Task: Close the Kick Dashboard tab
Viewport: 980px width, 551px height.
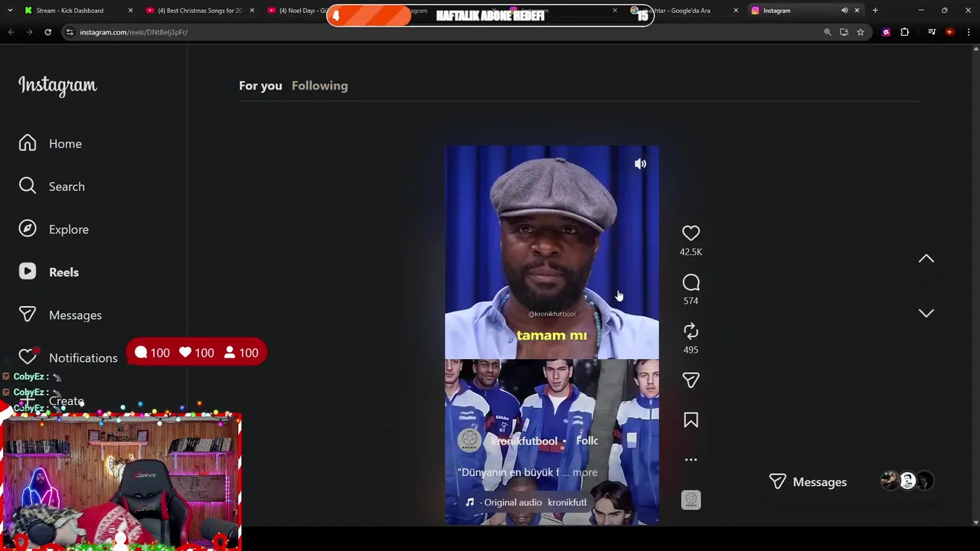Action: point(130,11)
